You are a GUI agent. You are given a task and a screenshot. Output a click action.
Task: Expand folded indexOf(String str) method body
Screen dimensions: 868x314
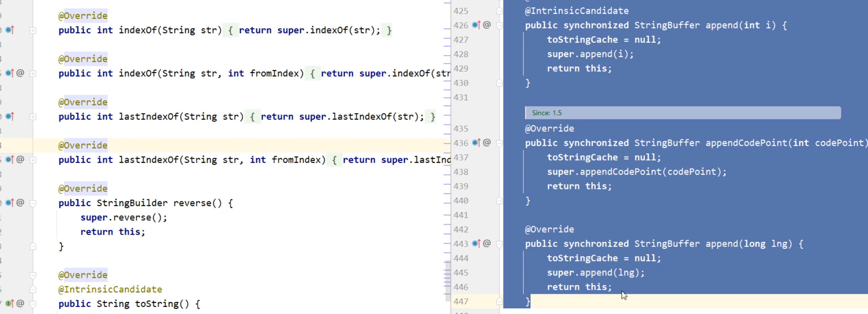[x=33, y=30]
